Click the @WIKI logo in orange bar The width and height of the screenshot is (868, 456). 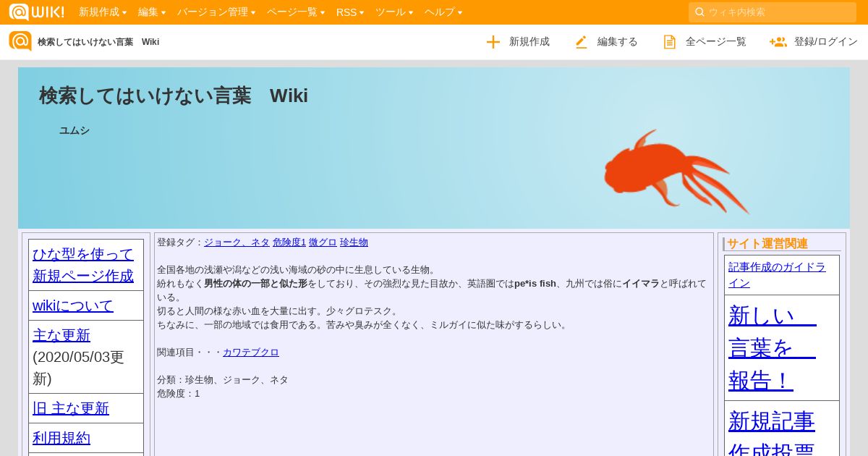coord(36,12)
